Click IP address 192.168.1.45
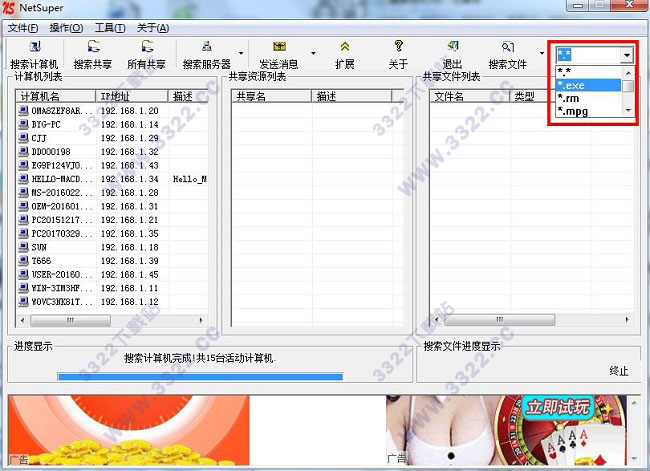Viewport: 650px width, 471px height. [130, 274]
